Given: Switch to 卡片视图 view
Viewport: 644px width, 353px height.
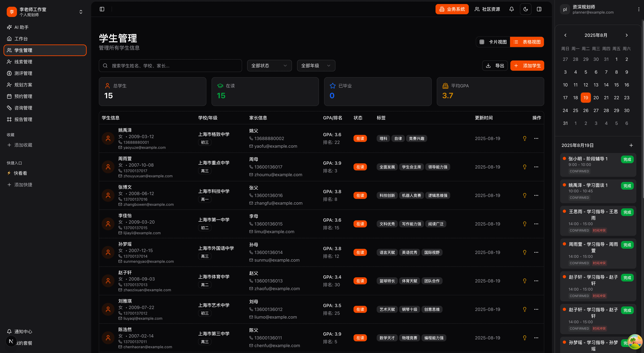Looking at the screenshot, I should [x=493, y=42].
